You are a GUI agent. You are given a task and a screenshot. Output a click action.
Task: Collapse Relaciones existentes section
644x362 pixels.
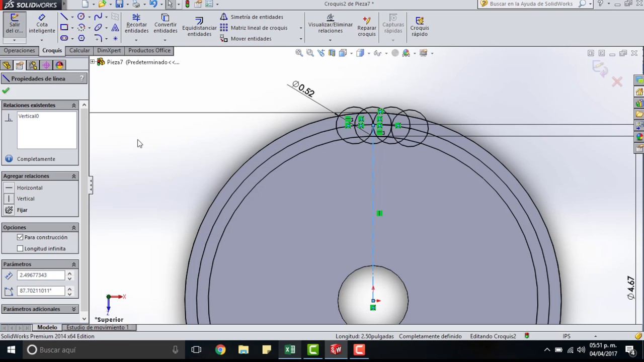[x=74, y=105]
